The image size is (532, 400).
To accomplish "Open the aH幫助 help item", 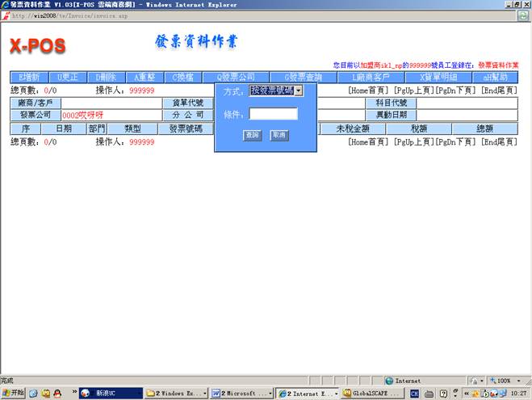I will point(494,78).
